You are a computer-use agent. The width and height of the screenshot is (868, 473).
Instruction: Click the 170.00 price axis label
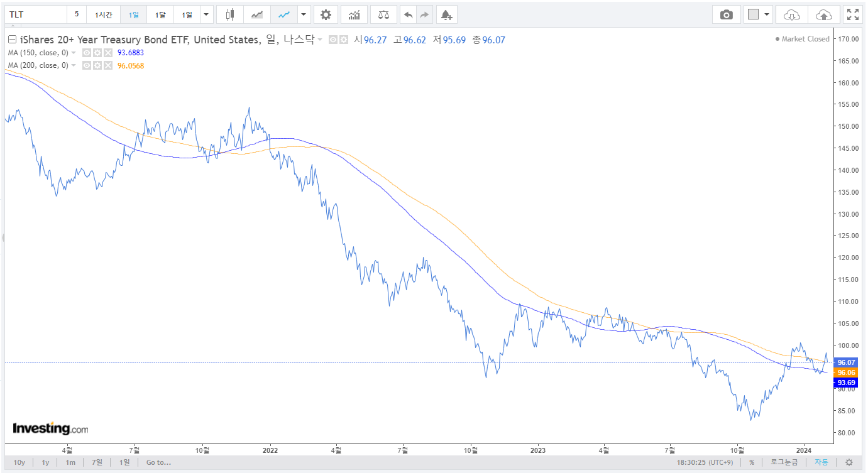click(849, 39)
